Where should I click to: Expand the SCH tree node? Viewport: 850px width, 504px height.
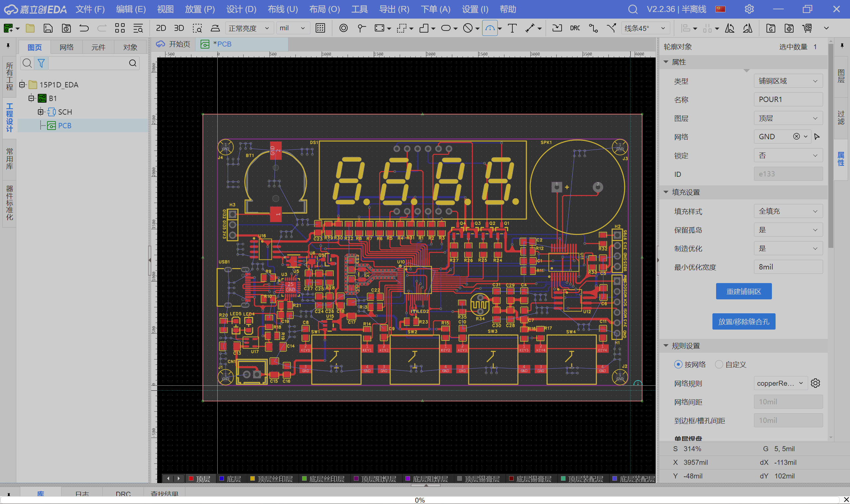(x=41, y=112)
